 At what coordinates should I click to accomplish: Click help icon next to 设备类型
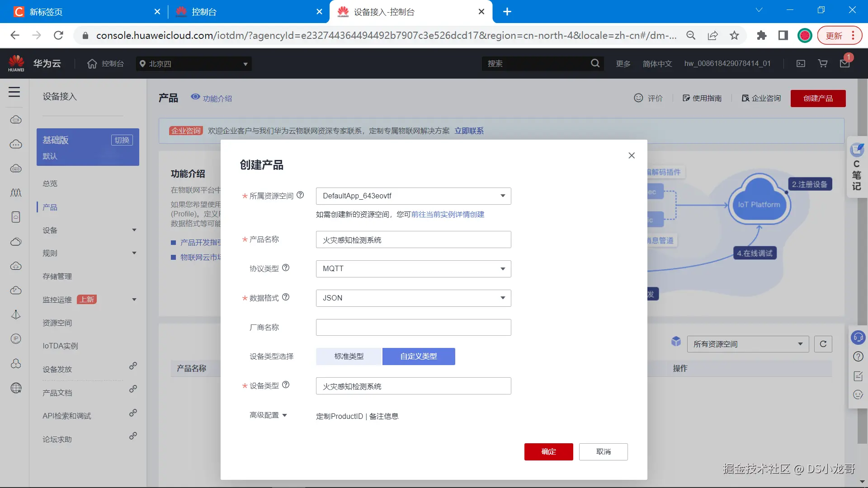286,385
